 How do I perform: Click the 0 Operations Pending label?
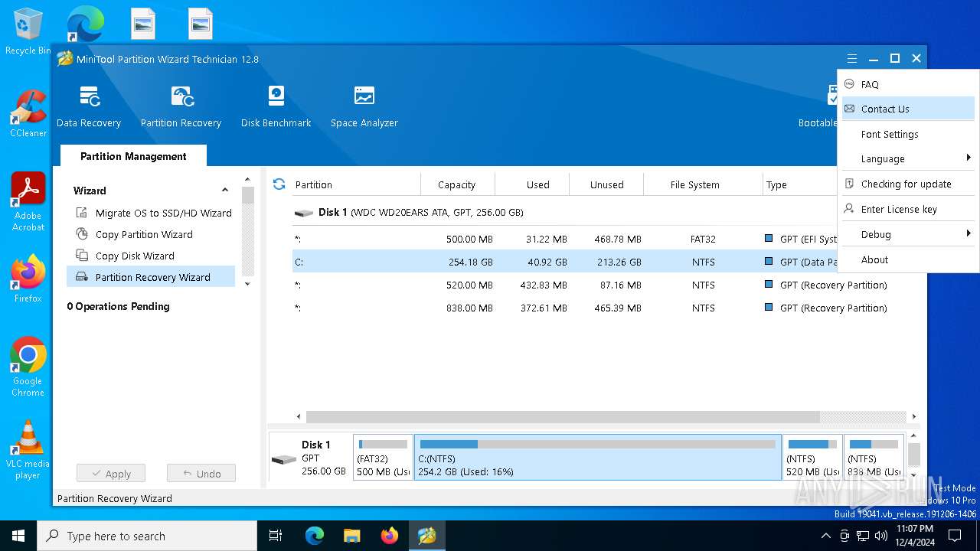(x=118, y=306)
